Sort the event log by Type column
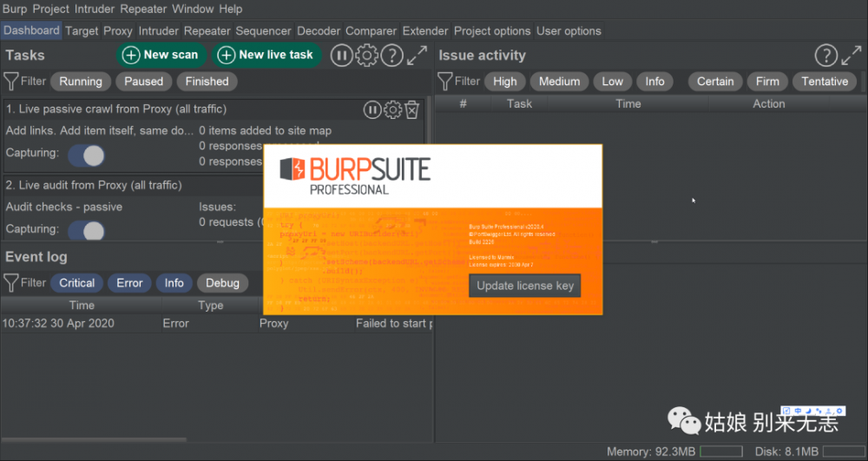Screen dimensions: 868x461 tap(210, 306)
